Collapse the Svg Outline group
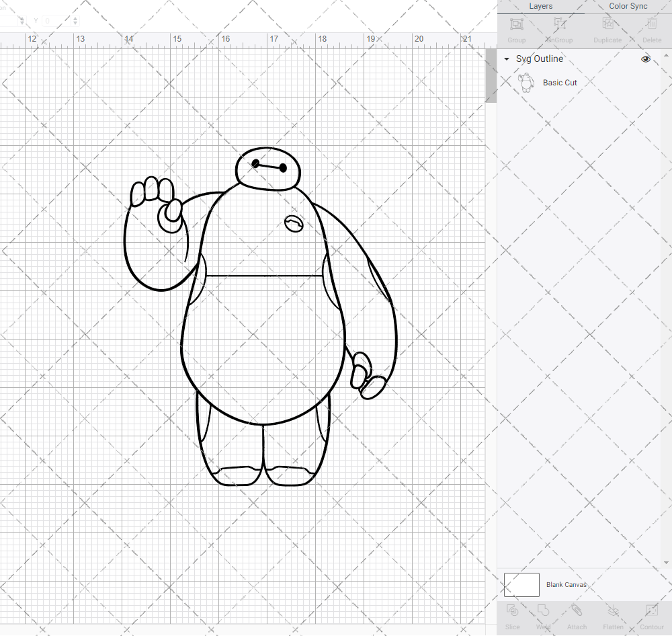This screenshot has width=672, height=636. click(506, 59)
